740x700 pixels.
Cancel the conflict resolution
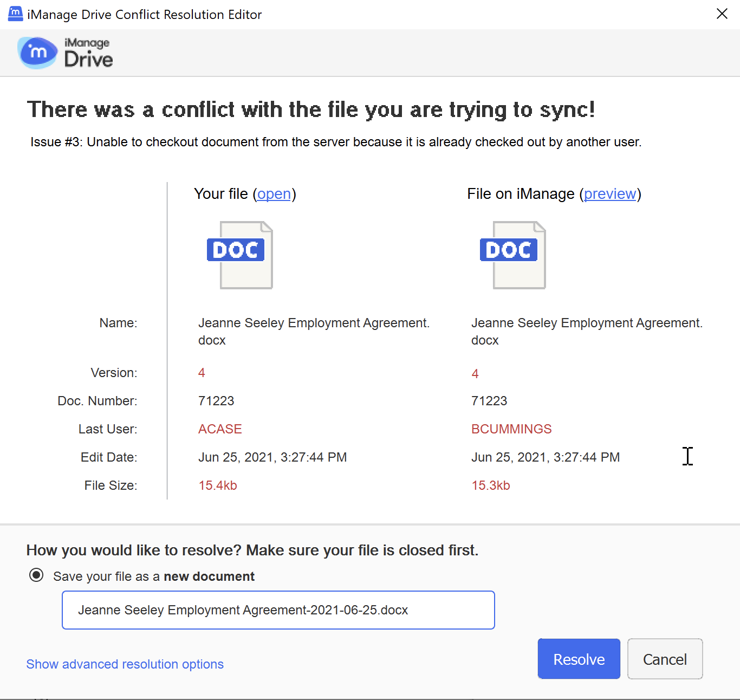click(665, 659)
